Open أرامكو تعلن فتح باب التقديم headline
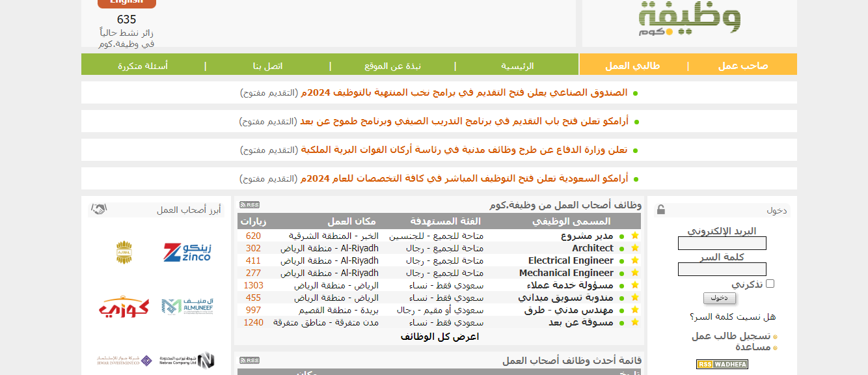The image size is (868, 375). (x=465, y=121)
